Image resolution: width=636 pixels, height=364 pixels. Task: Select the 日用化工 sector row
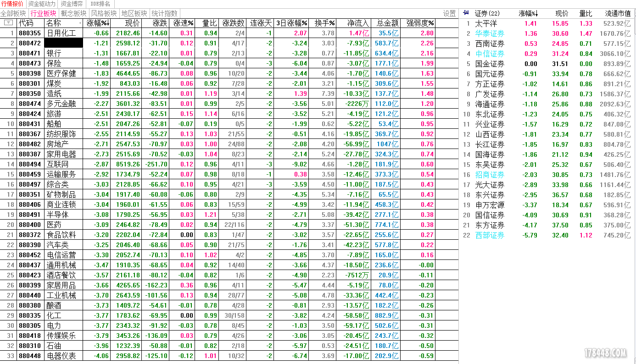229,33
